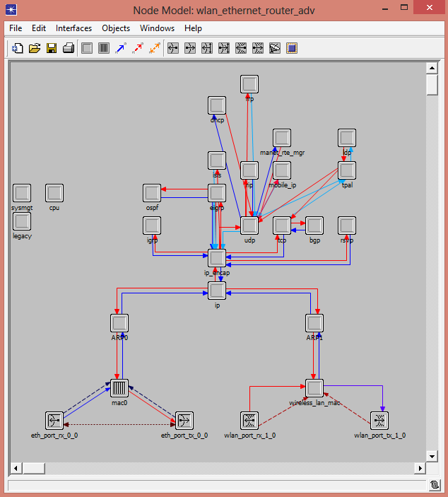
Task: Select the mac0 queue node
Action: (x=119, y=388)
